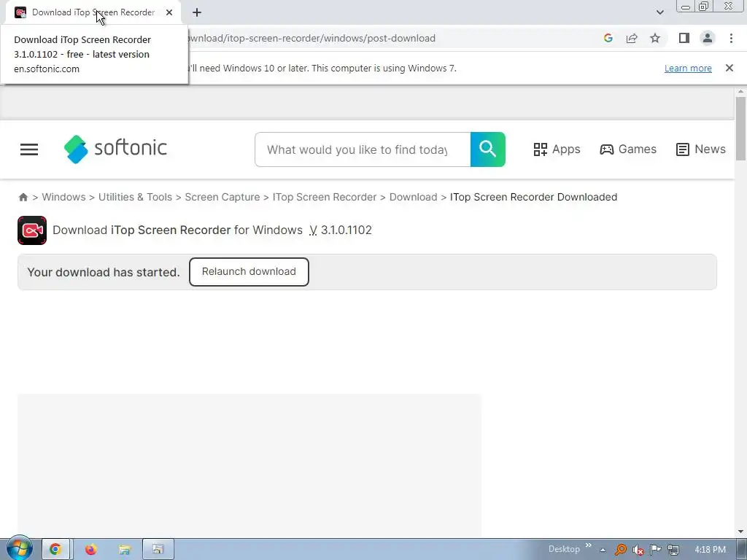This screenshot has width=747, height=560.
Task: Go to Screen Capture breadcrumb
Action: [222, 197]
